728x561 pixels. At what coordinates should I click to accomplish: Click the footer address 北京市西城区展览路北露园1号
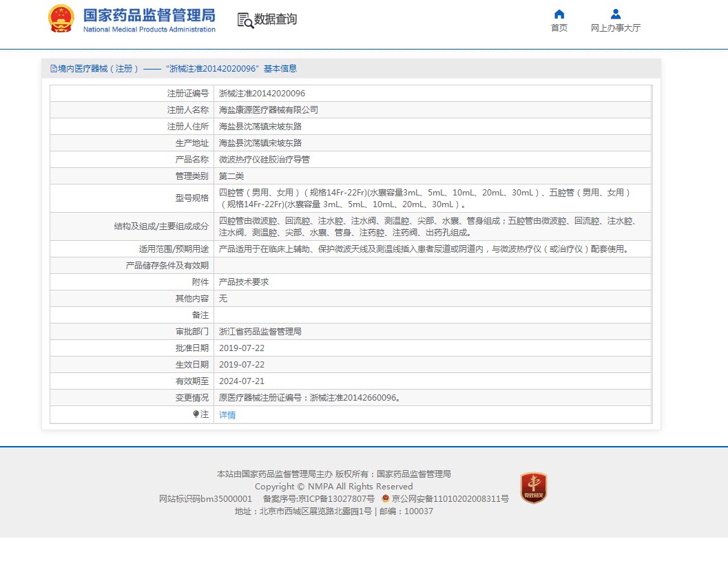click(315, 511)
